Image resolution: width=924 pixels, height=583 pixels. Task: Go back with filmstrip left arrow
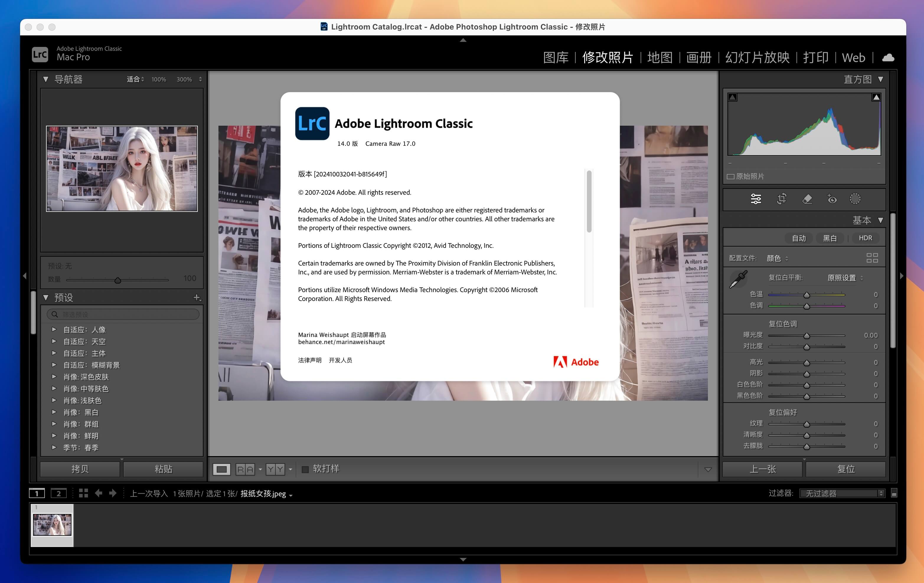click(x=98, y=493)
